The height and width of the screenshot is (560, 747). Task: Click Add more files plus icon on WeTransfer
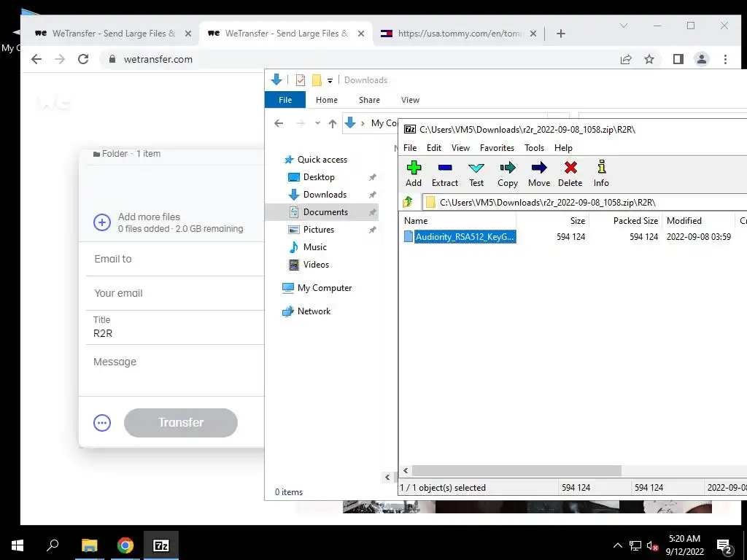102,222
